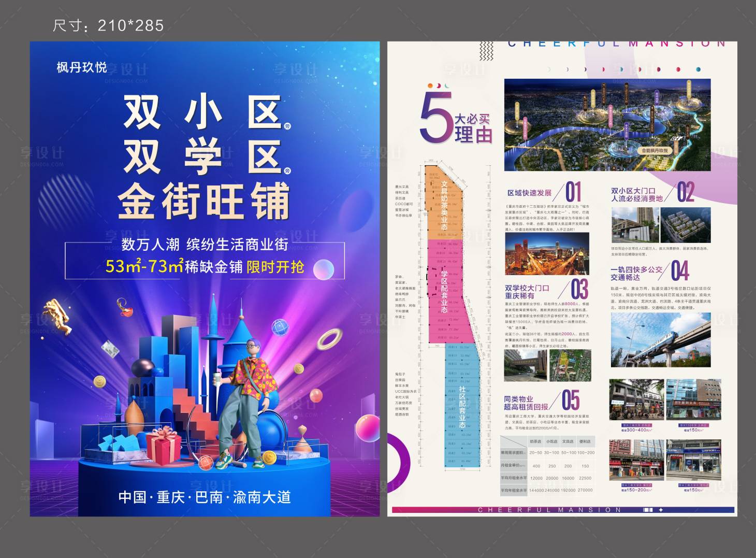Screen dimensions: 756x558
Task: Click the '53㎡-73㎡' area text
Action: 144,266
